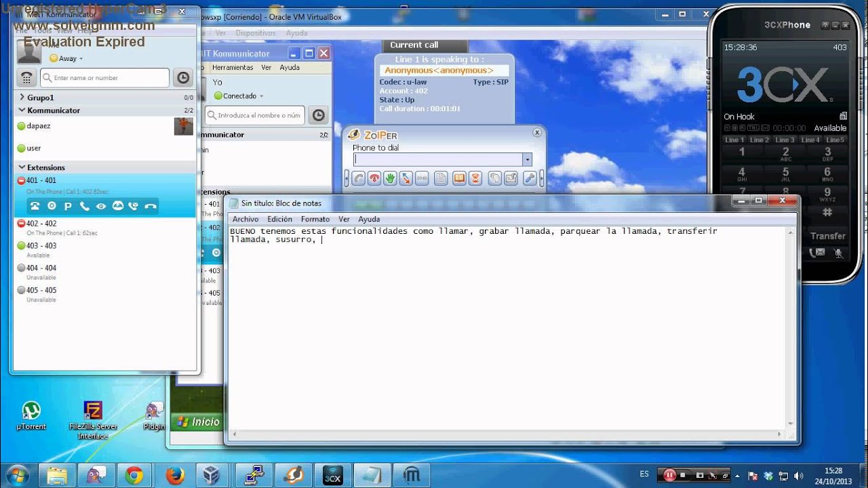Viewport: 868px width, 488px height.
Task: Select extension 404 - 404
Action: [105, 272]
